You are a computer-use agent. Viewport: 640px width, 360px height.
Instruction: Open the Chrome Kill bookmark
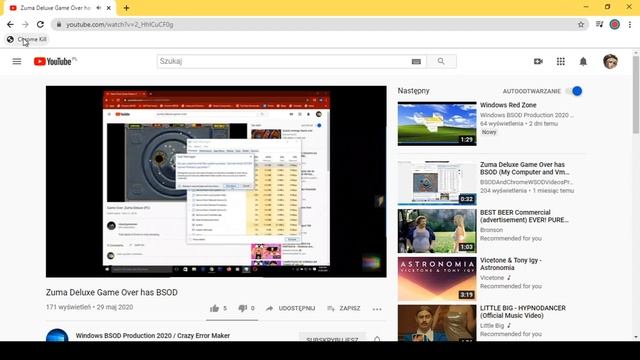click(27, 39)
